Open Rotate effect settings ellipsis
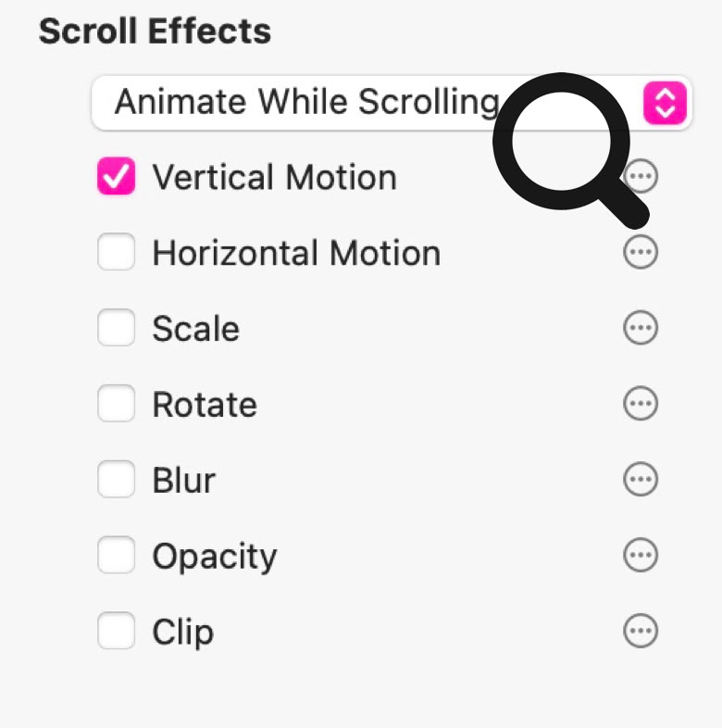Viewport: 722px width, 728px height. click(641, 404)
